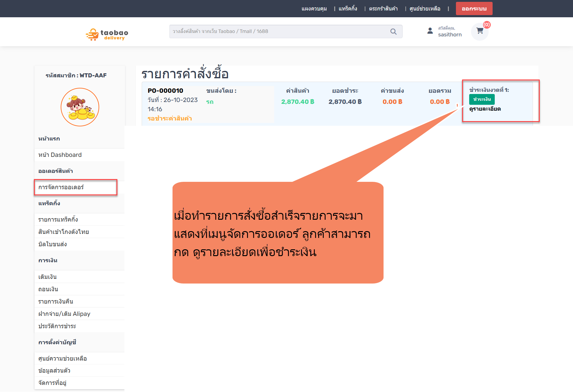Open ดูรายละเอียด order details link

[485, 109]
